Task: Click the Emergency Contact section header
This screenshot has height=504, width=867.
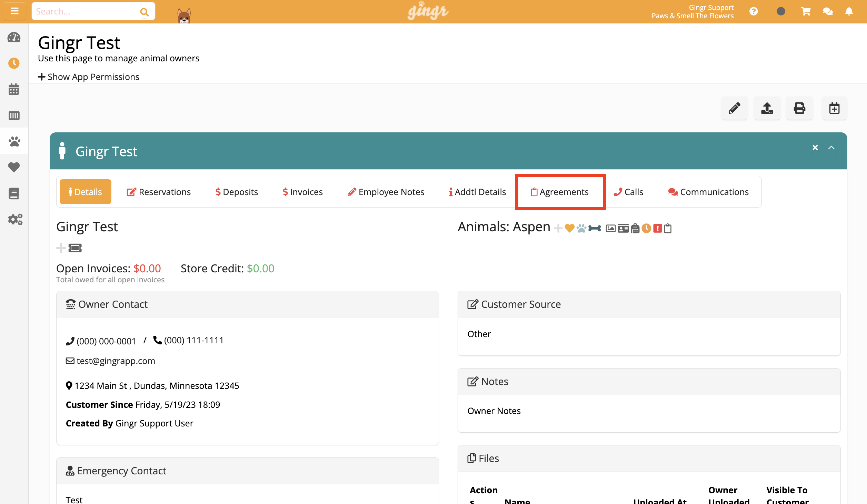Action: (x=248, y=471)
